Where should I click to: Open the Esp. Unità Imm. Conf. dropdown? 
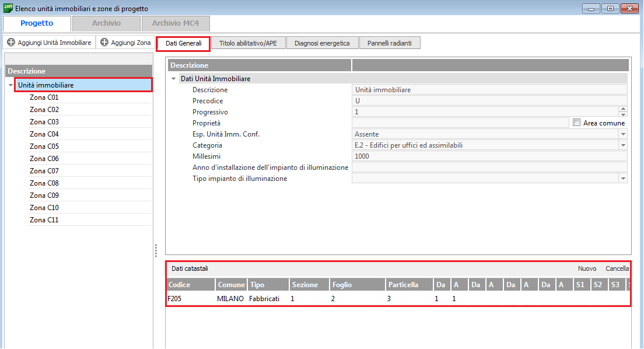point(623,134)
